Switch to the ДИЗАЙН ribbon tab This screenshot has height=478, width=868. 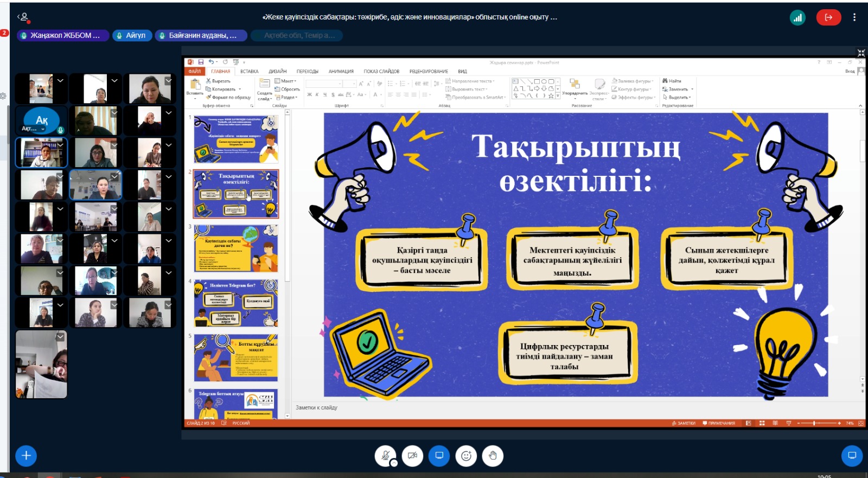click(277, 71)
